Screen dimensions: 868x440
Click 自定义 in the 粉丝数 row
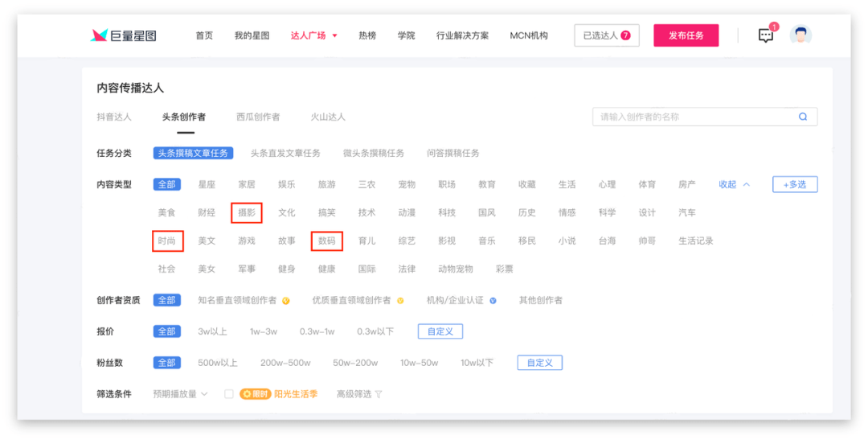click(x=540, y=363)
